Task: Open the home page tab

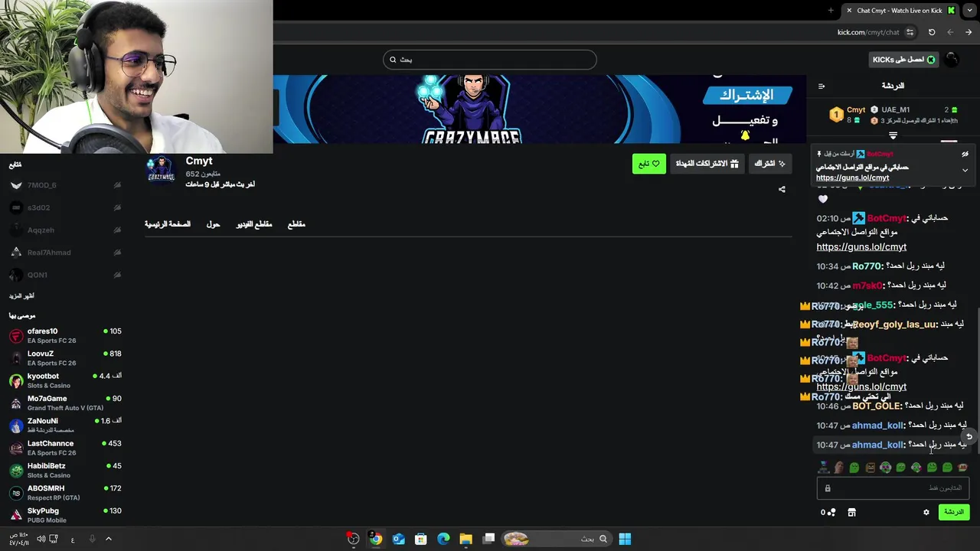Action: coord(168,224)
